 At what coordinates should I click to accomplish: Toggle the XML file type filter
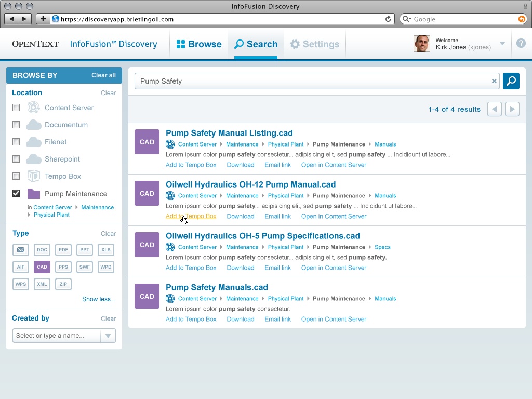coord(42,284)
